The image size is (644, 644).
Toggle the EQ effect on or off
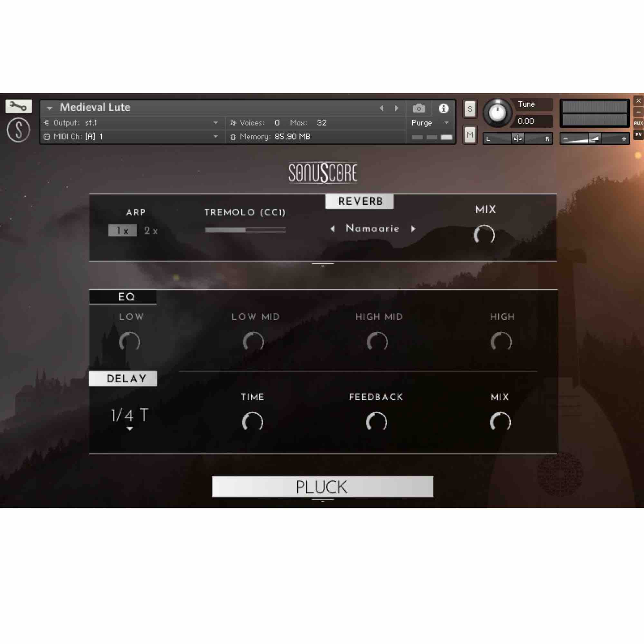pos(123,297)
